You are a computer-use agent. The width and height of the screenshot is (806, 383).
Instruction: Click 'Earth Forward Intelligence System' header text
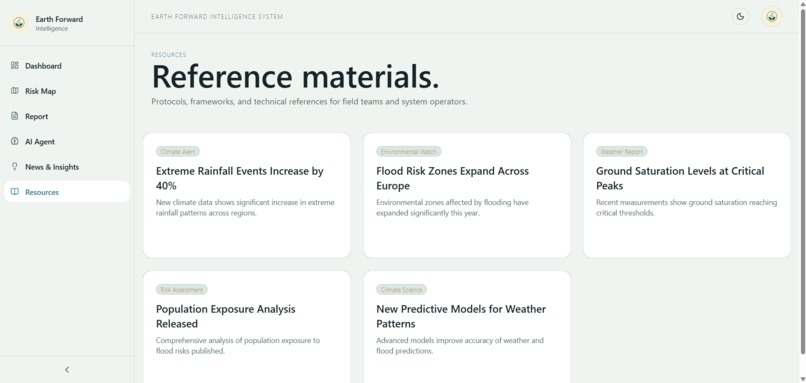(x=217, y=17)
